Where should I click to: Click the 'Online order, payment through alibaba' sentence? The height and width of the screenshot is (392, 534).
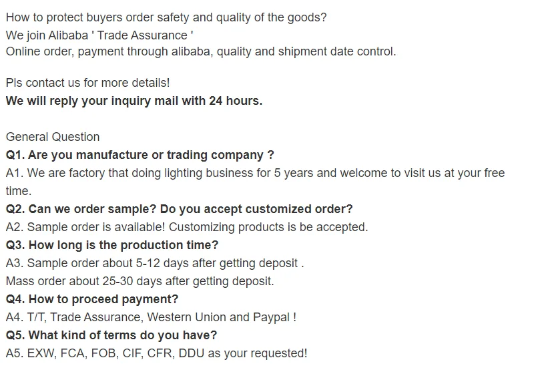coord(200,51)
